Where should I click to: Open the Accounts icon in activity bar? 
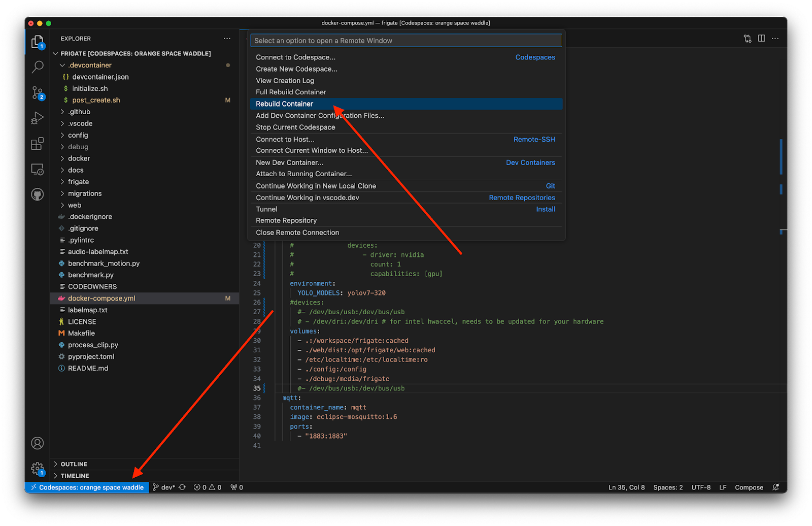click(x=38, y=443)
